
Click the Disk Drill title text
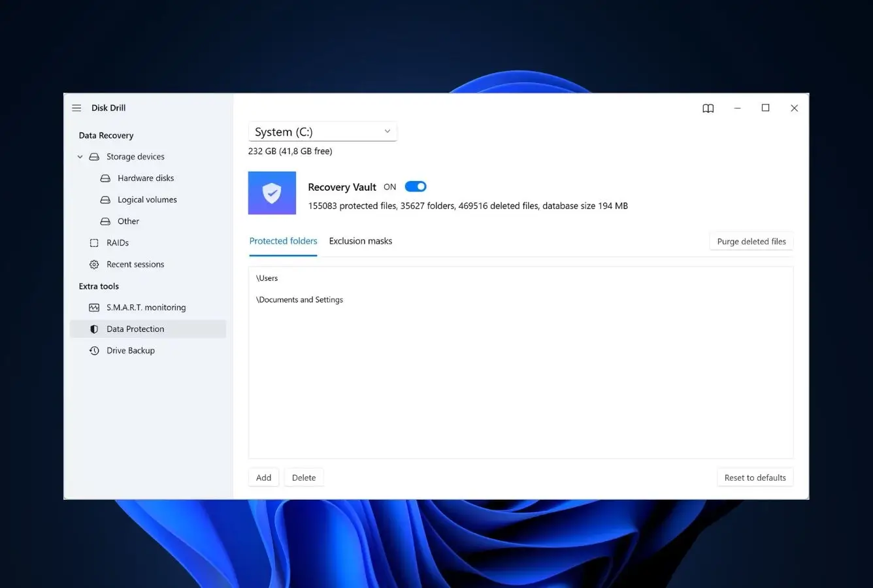pos(108,108)
